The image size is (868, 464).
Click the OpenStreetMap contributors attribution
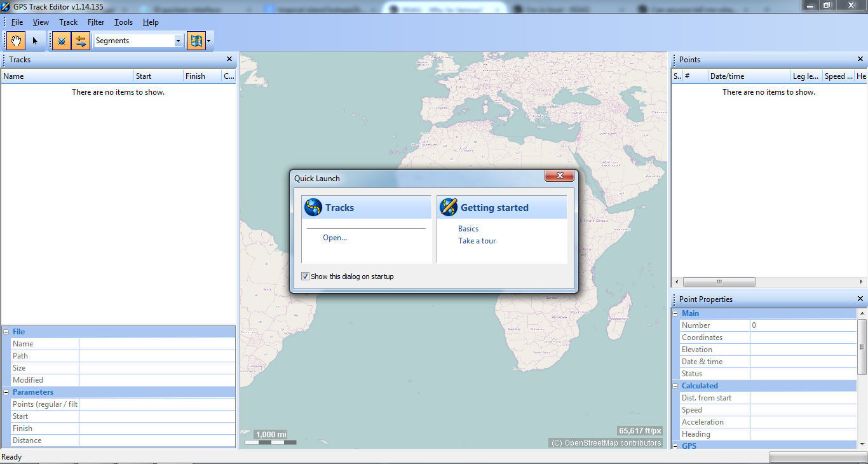coord(606,443)
